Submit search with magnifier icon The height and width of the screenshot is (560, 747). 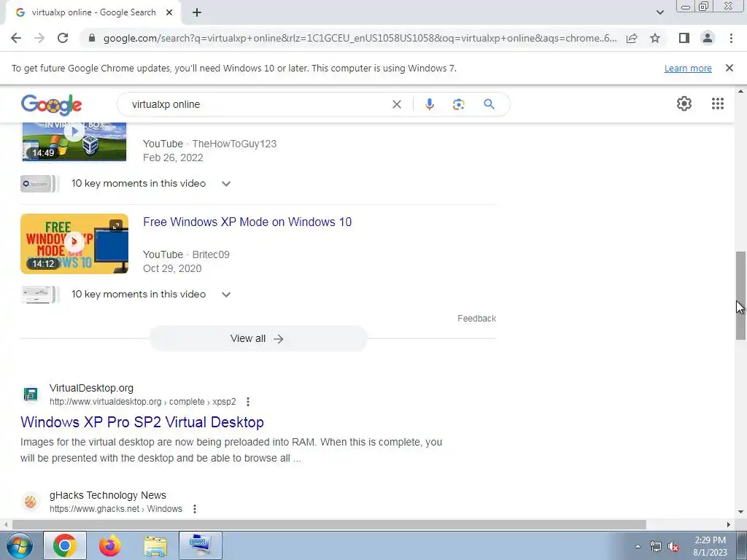pos(489,104)
